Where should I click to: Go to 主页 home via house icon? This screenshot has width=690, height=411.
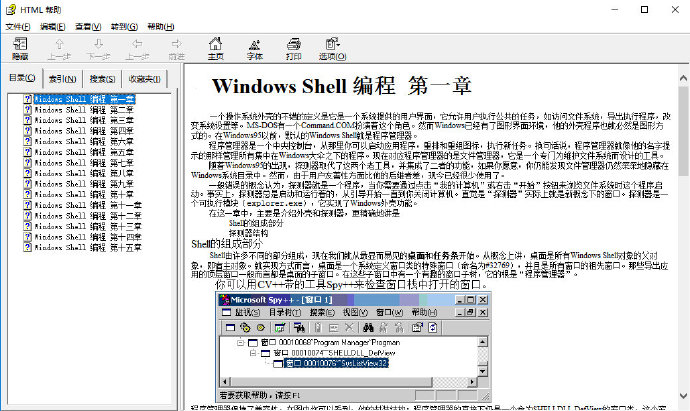216,48
